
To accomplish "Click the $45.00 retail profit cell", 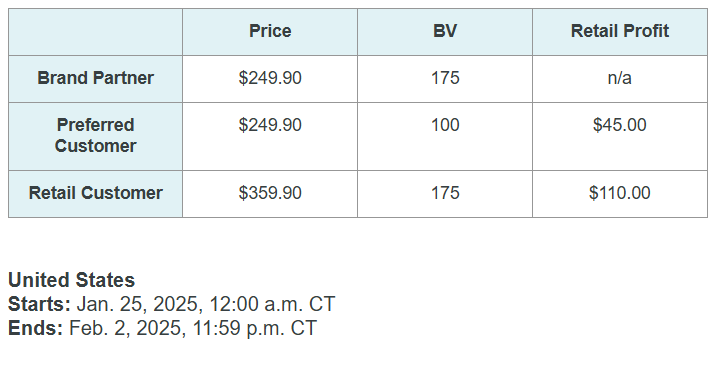I will (620, 125).
